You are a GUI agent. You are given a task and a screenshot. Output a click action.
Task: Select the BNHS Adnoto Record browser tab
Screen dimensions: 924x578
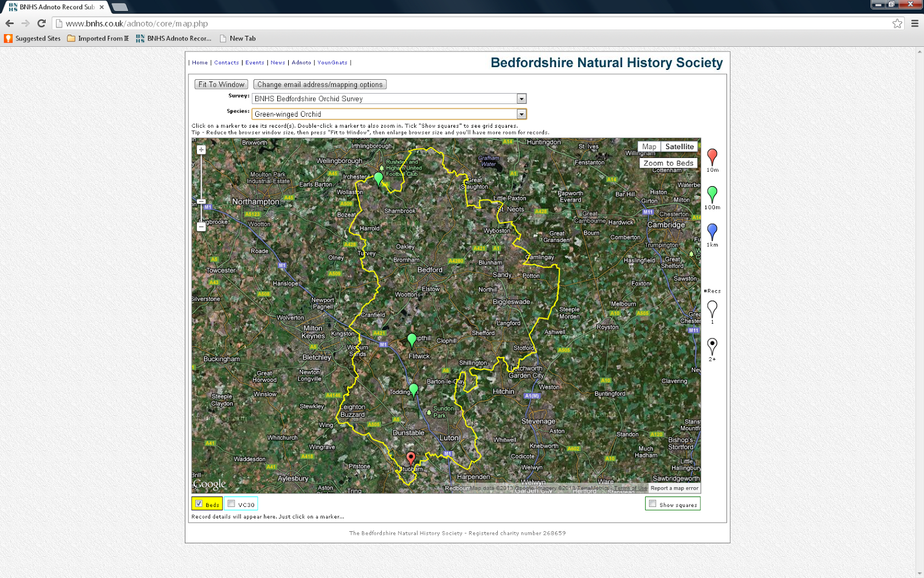[57, 7]
